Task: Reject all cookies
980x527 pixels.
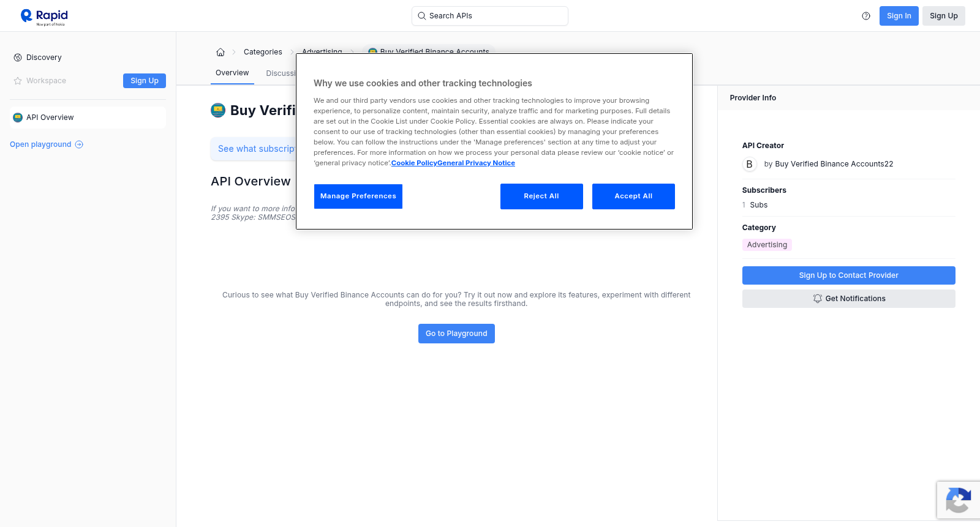Action: (x=541, y=196)
